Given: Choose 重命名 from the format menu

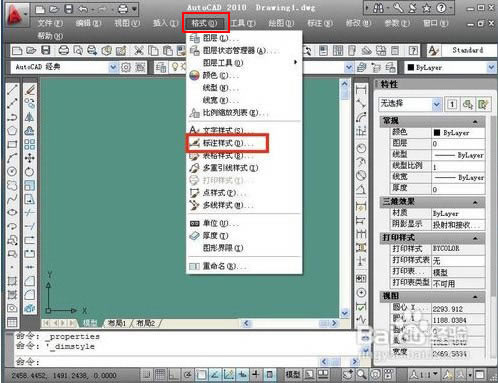Looking at the screenshot, I should [243, 266].
